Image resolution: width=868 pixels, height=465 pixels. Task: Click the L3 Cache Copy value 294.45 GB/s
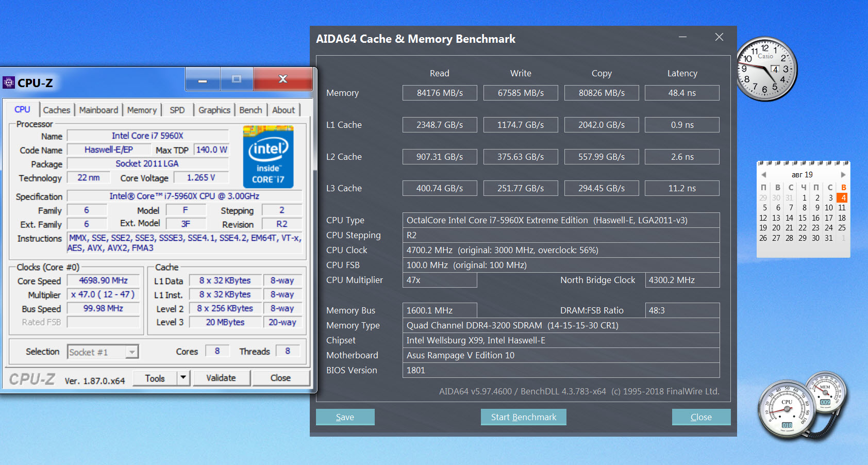(602, 188)
